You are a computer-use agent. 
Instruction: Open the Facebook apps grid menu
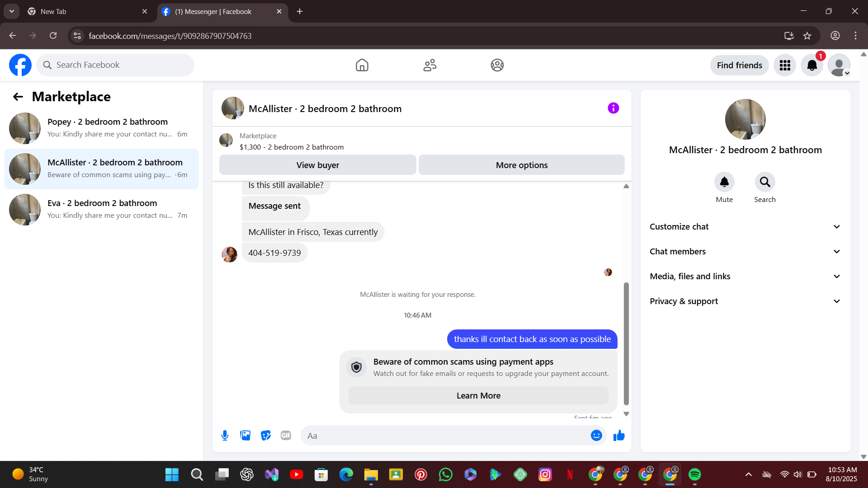coord(785,66)
